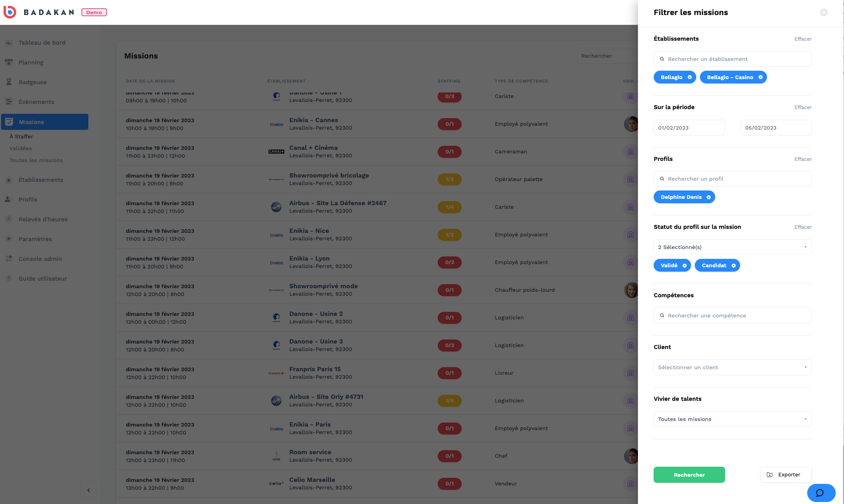Remove the Bellagio establishment chip

[689, 77]
